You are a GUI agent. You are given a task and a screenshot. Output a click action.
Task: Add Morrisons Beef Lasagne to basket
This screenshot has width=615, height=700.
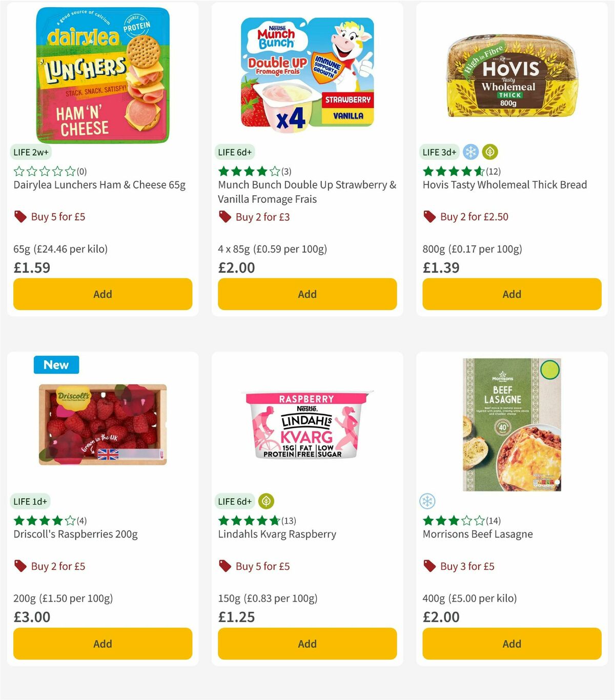[x=511, y=644]
